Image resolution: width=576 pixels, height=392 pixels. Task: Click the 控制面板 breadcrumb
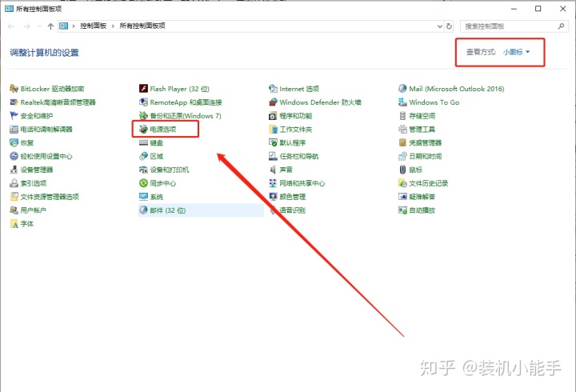click(94, 26)
